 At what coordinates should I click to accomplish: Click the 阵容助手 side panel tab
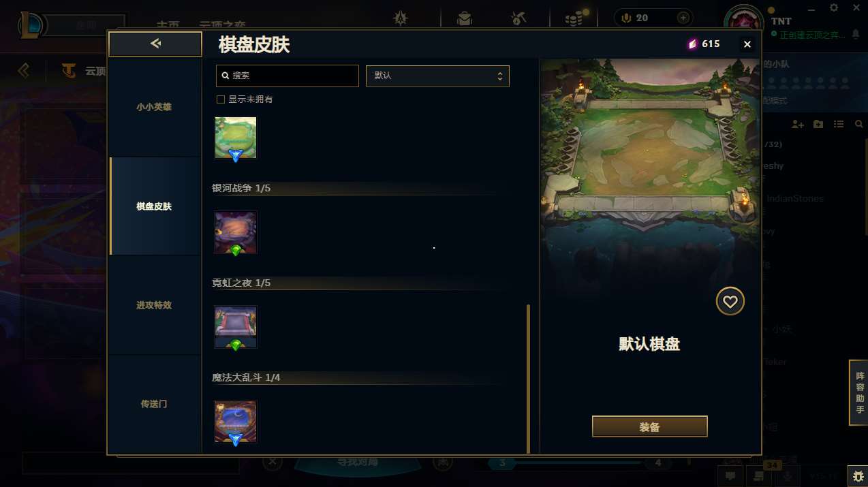[x=858, y=393]
